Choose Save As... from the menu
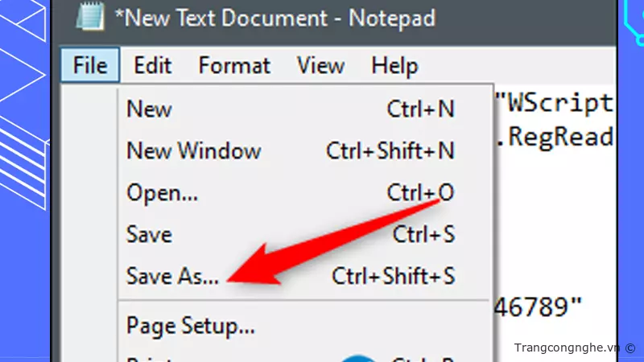Viewport: 644px width, 362px height. [172, 276]
